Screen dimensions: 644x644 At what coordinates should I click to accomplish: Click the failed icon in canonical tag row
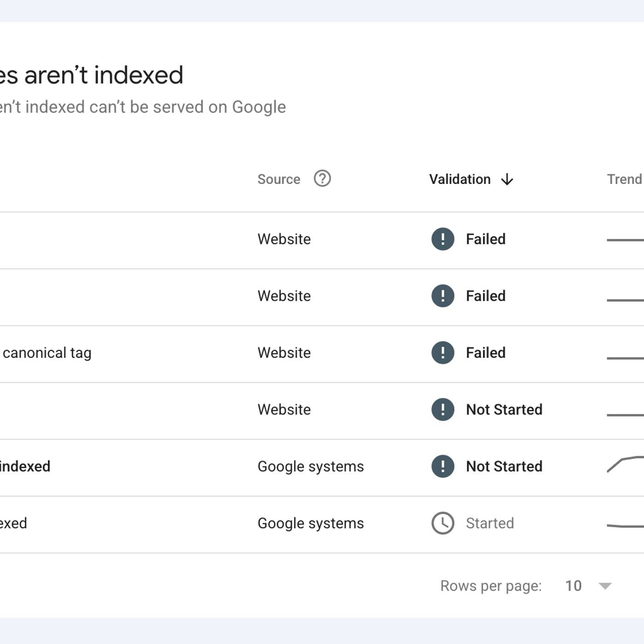click(443, 353)
